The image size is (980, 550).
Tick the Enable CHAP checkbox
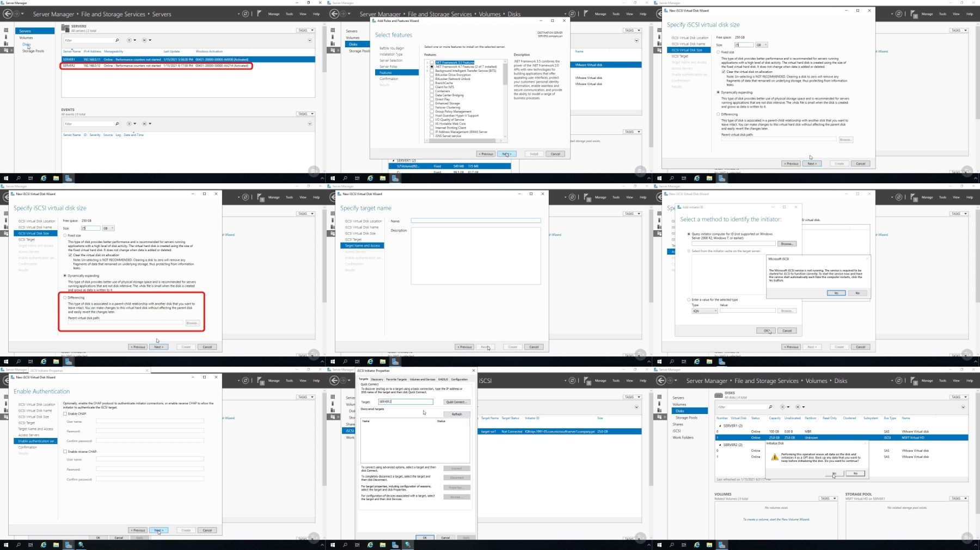pos(65,413)
